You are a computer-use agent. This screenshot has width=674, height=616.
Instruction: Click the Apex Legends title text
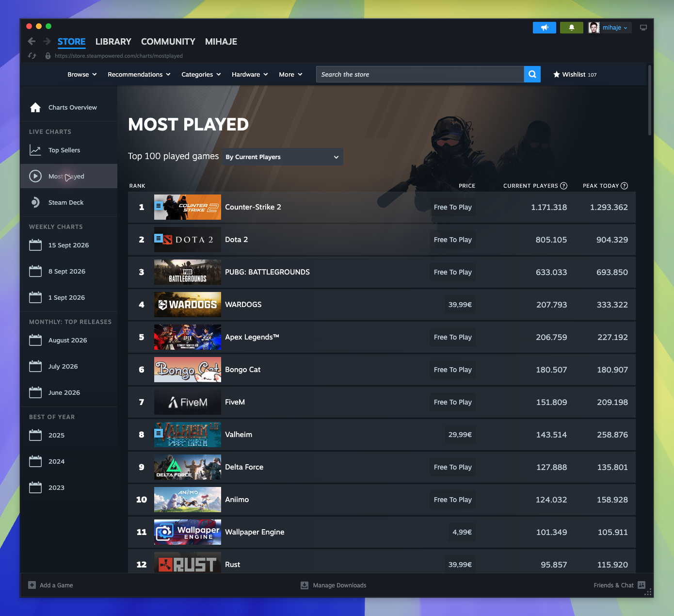pos(252,337)
